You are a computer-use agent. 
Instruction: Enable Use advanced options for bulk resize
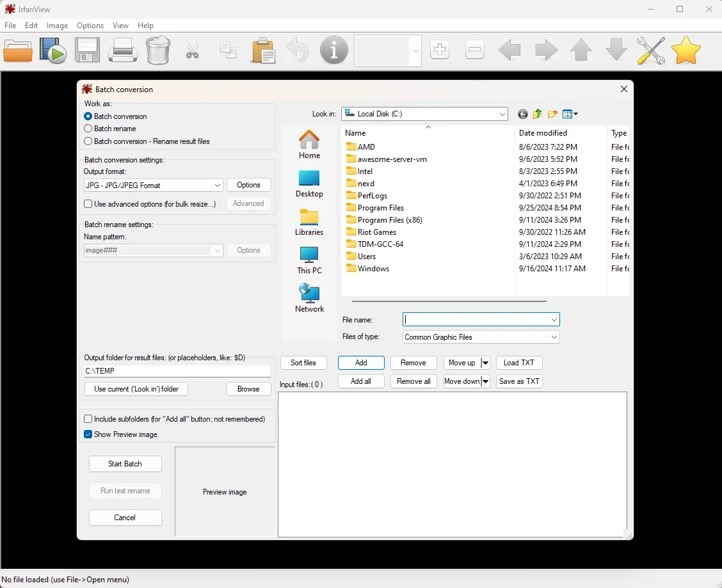pos(88,203)
